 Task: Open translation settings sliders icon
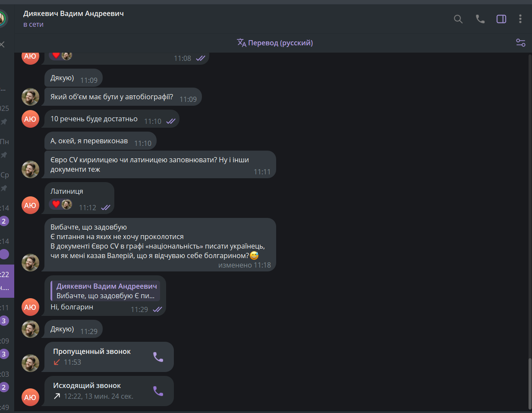click(521, 43)
